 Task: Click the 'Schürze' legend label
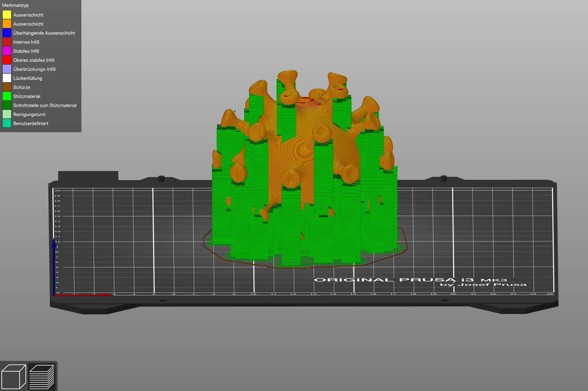22,87
